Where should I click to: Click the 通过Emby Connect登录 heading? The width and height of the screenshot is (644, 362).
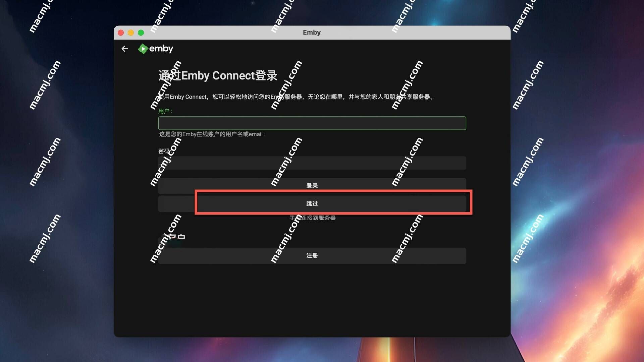[x=218, y=76]
